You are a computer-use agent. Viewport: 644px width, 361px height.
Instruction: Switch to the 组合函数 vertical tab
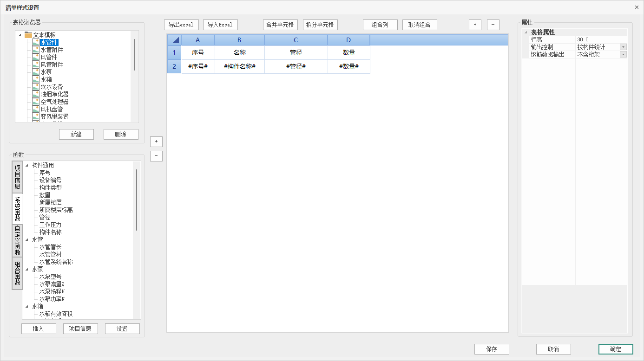(17, 273)
